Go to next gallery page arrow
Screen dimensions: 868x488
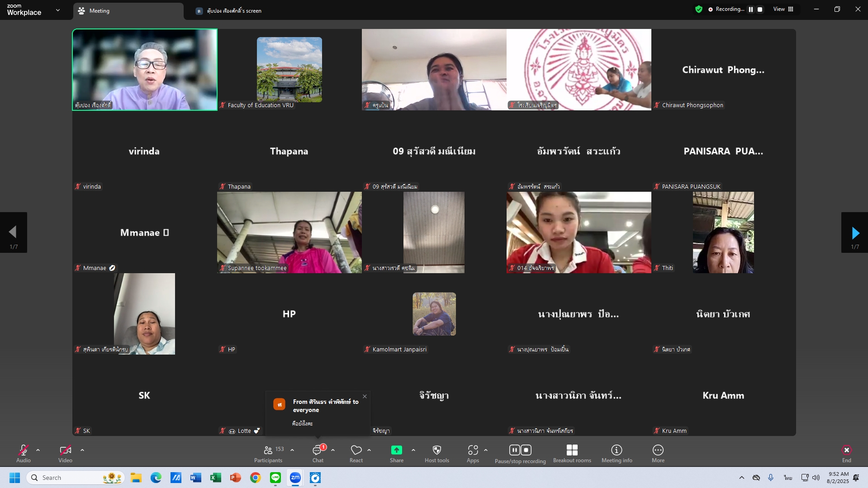click(854, 232)
